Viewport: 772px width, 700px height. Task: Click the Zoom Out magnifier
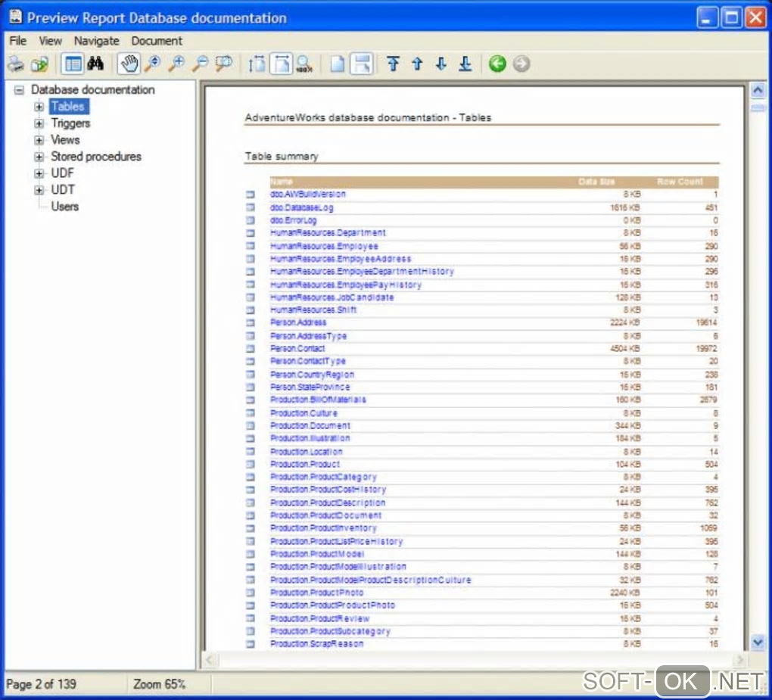(201, 64)
